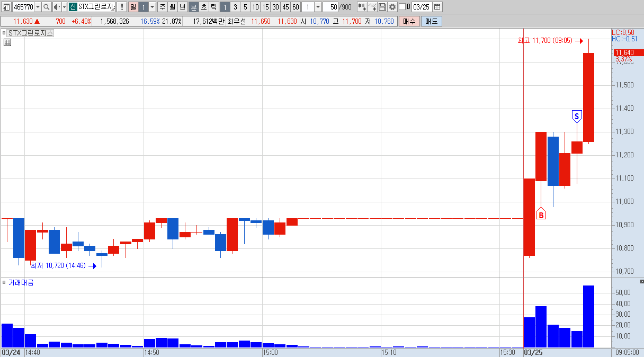Select the 분 (minute) chart period
Screen dimensions: 644x357
pos(194,7)
